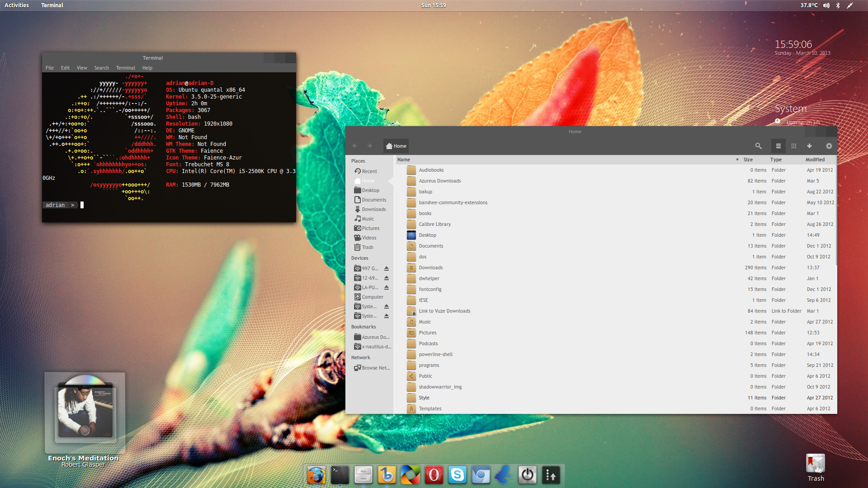Screen dimensions: 868x488
Task: Select the Azureus Downloads folder row
Action: pos(616,181)
